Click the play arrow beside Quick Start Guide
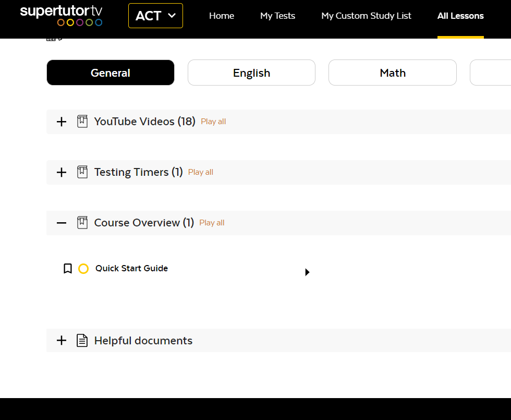511x420 pixels. pyautogui.click(x=307, y=272)
